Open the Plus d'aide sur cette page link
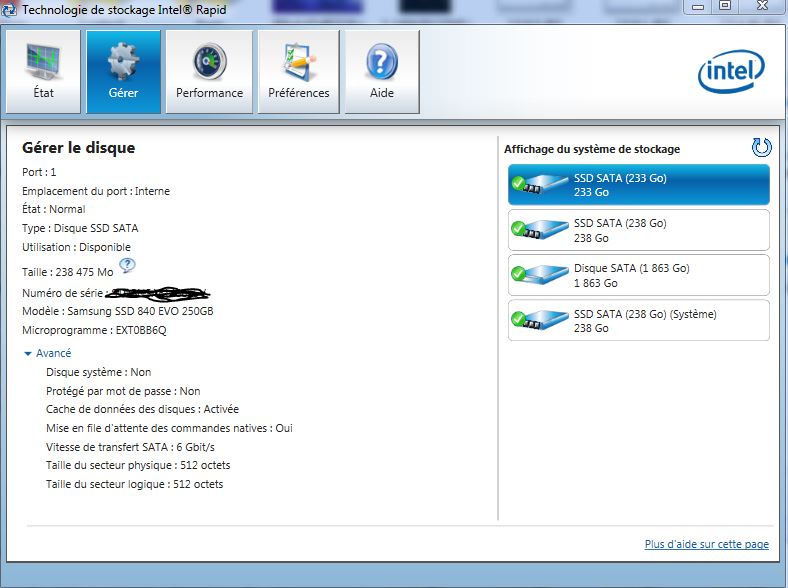Viewport: 788px width, 588px height. pos(707,544)
